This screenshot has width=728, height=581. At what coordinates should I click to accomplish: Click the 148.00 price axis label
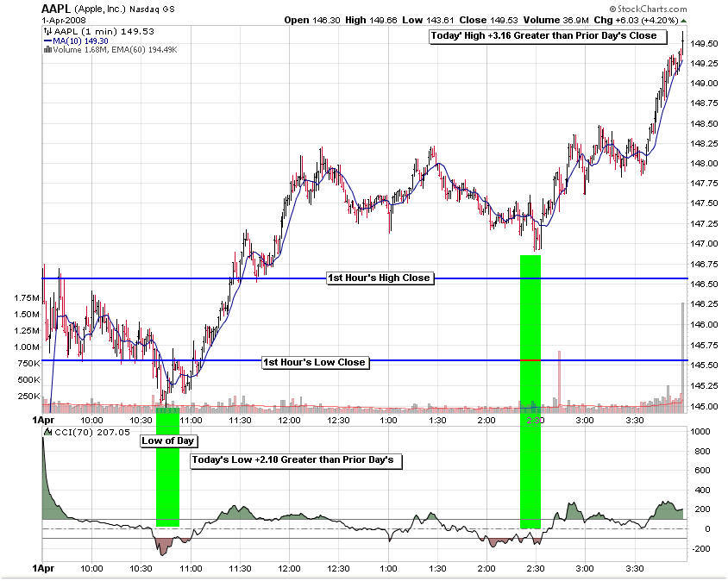704,163
